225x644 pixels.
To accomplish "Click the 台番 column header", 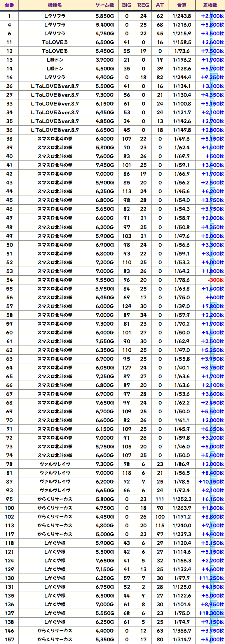I will (9, 5).
